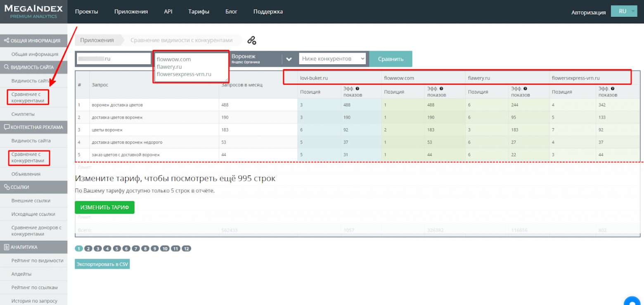Open the Проекты menu
Viewport: 644px width, 305px height.
coord(87,12)
